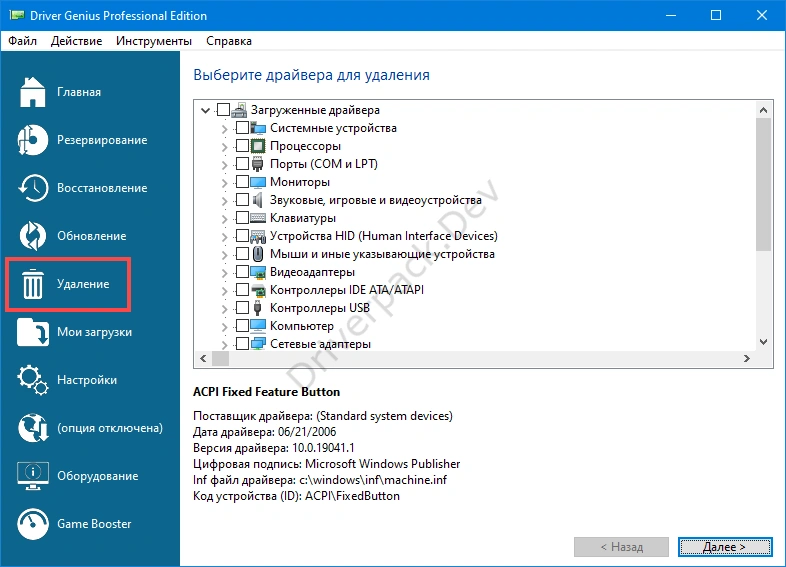
Task: Expand the Звуковые, игровые и видеоустройства node
Action: click(224, 201)
